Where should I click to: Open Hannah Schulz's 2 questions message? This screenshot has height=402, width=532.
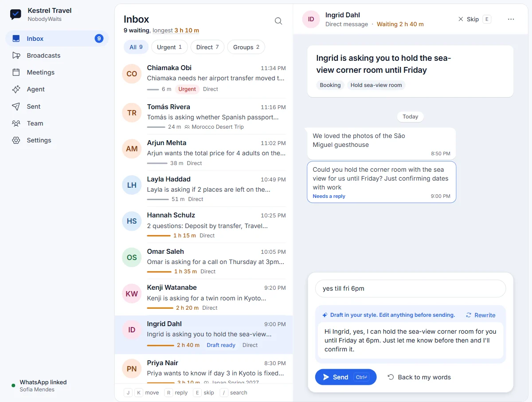point(207,226)
